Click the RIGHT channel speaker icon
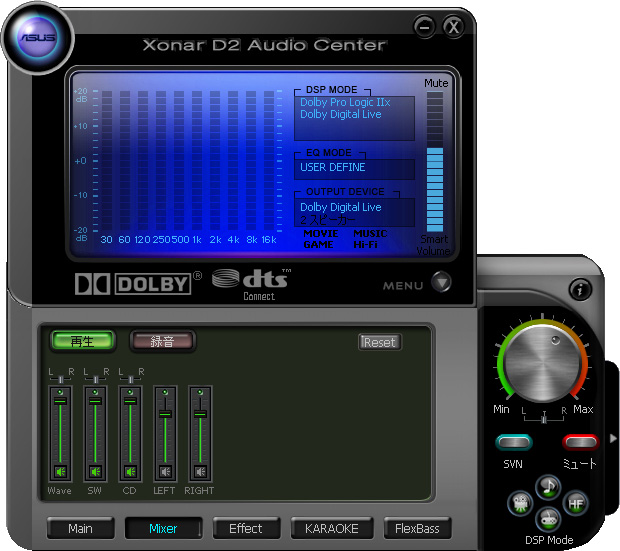The width and height of the screenshot is (620, 551). (x=200, y=471)
